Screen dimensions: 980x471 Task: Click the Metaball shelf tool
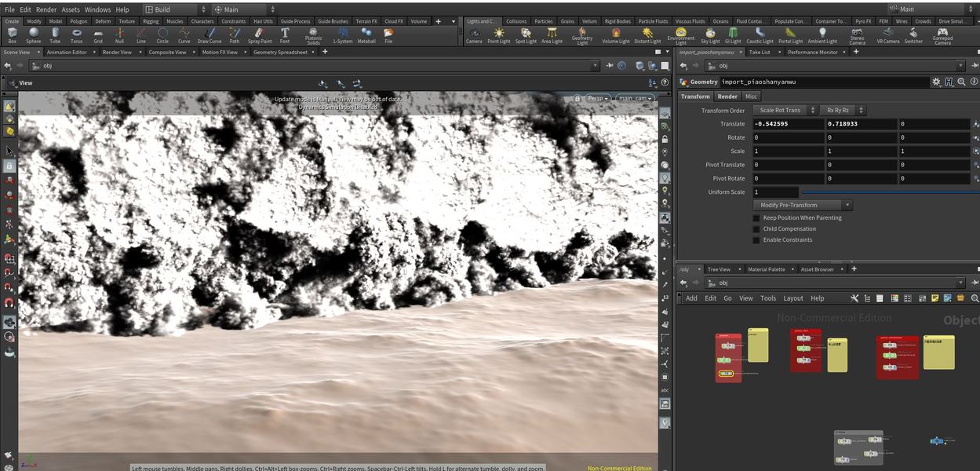click(x=366, y=35)
